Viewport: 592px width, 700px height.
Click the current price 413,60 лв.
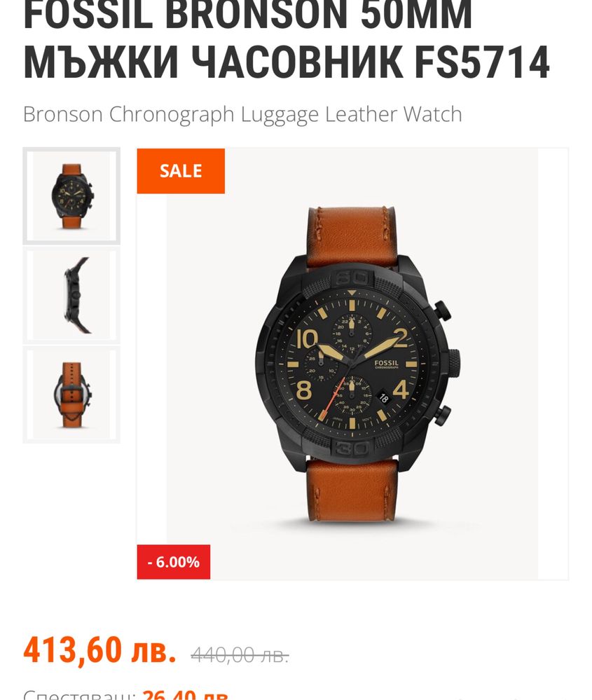click(x=99, y=650)
